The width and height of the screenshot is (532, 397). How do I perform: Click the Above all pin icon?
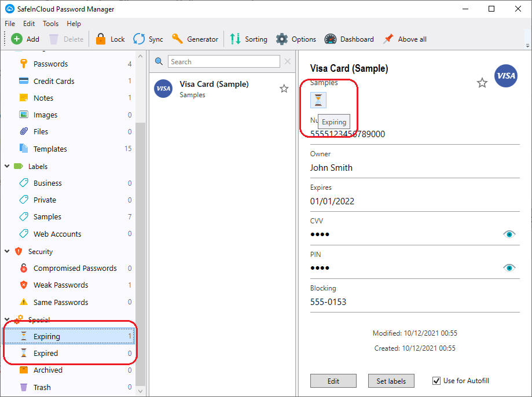pos(388,39)
